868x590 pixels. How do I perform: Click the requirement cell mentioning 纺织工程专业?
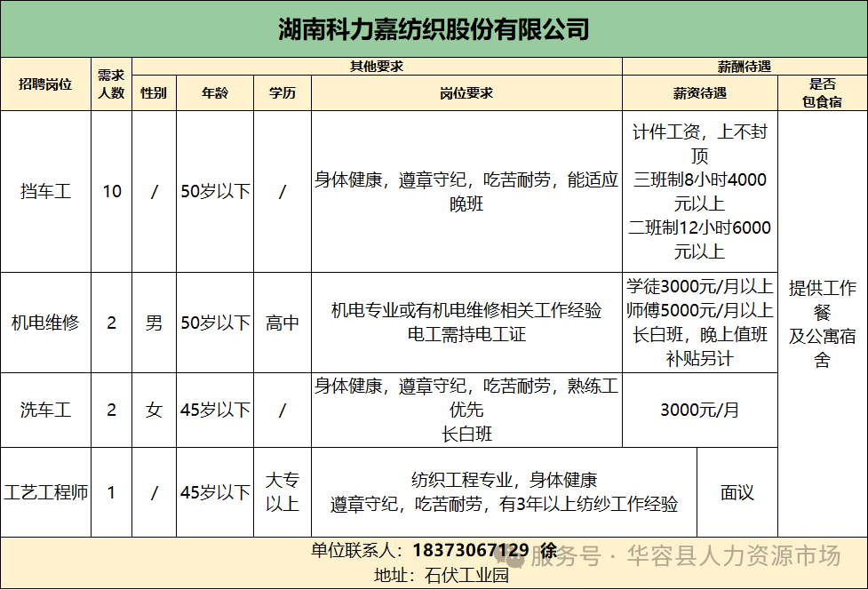click(x=504, y=492)
